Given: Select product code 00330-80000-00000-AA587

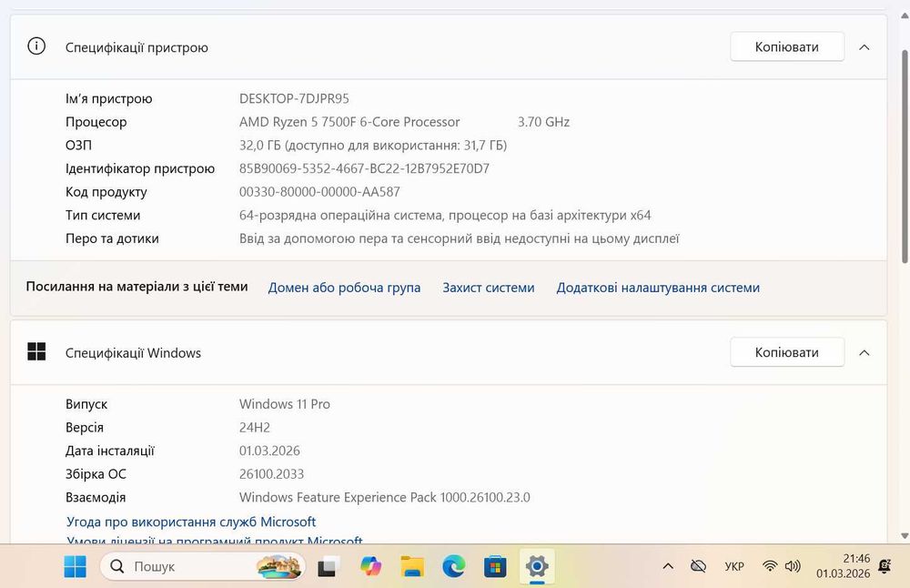Looking at the screenshot, I should (x=319, y=191).
